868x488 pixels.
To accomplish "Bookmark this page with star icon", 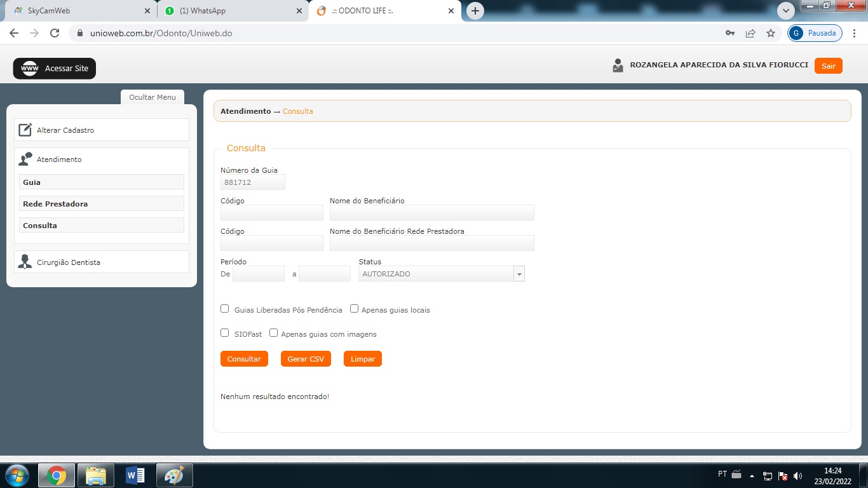I will point(771,33).
